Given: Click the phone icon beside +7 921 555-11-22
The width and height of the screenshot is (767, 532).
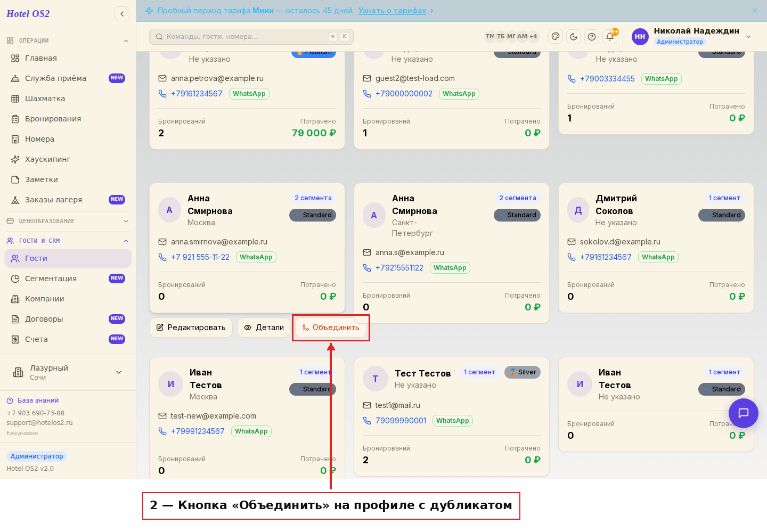Looking at the screenshot, I should (162, 257).
